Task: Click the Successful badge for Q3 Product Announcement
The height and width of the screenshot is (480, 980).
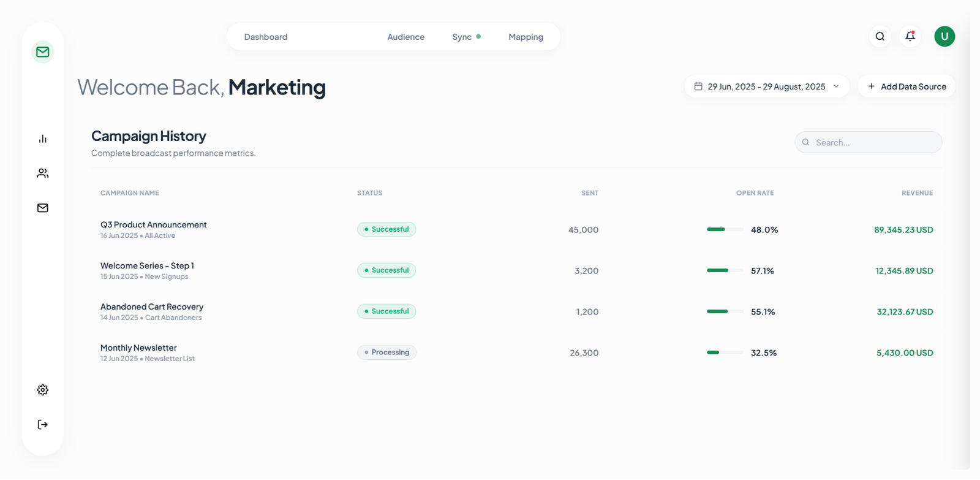Action: [x=386, y=229]
